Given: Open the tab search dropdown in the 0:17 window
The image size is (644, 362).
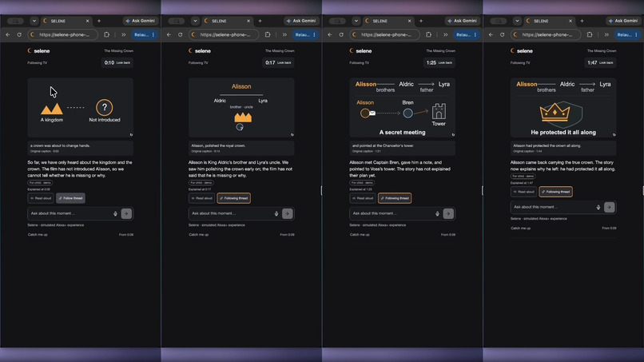Looking at the screenshot, I should click(x=195, y=21).
